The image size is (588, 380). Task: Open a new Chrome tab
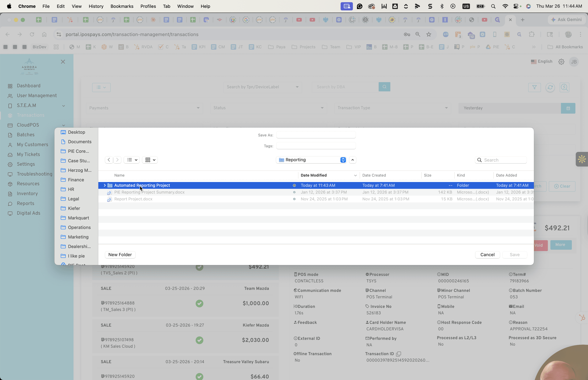(x=522, y=20)
